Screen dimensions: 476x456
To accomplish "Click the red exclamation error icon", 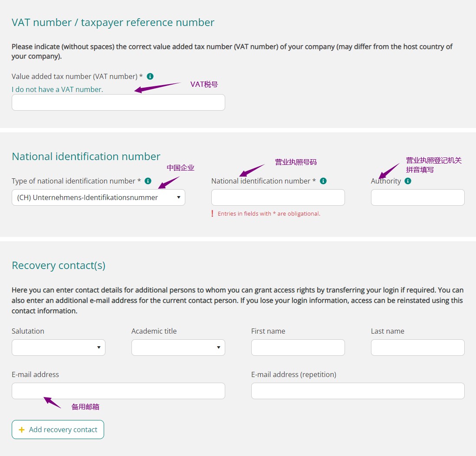I will [x=213, y=213].
